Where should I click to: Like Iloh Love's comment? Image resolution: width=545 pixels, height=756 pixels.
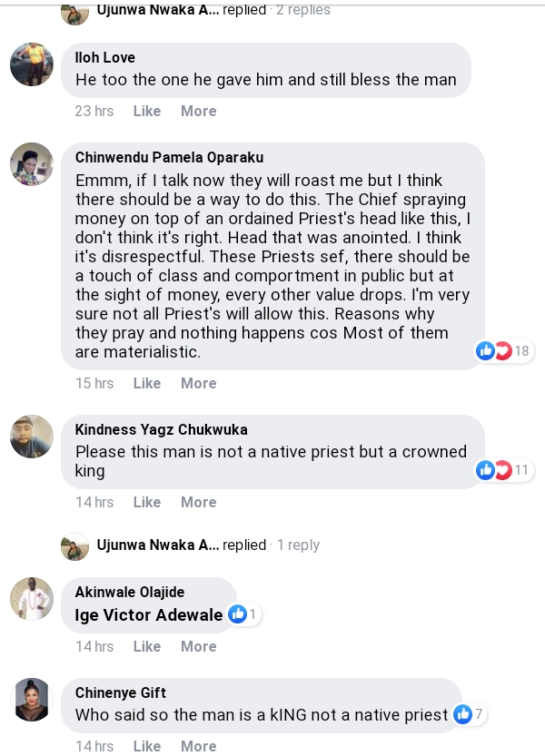tap(146, 111)
